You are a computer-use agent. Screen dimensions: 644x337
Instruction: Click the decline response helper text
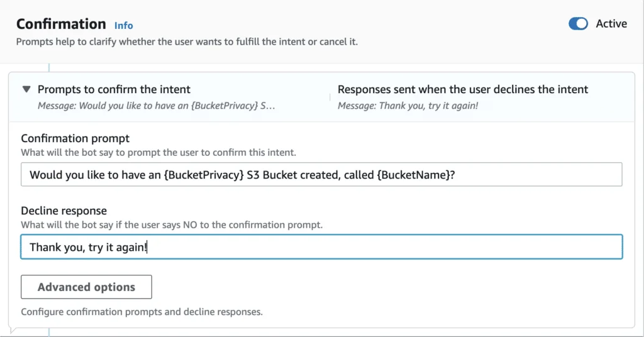point(172,225)
